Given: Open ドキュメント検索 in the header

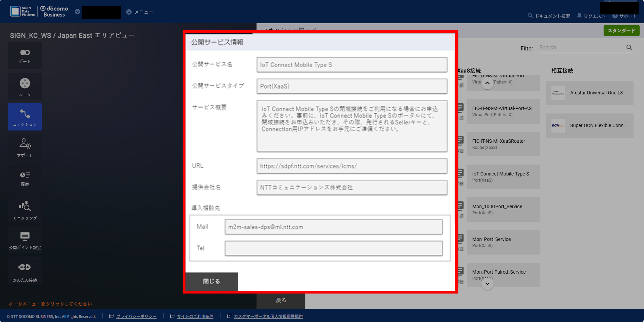Looking at the screenshot, I should [549, 16].
